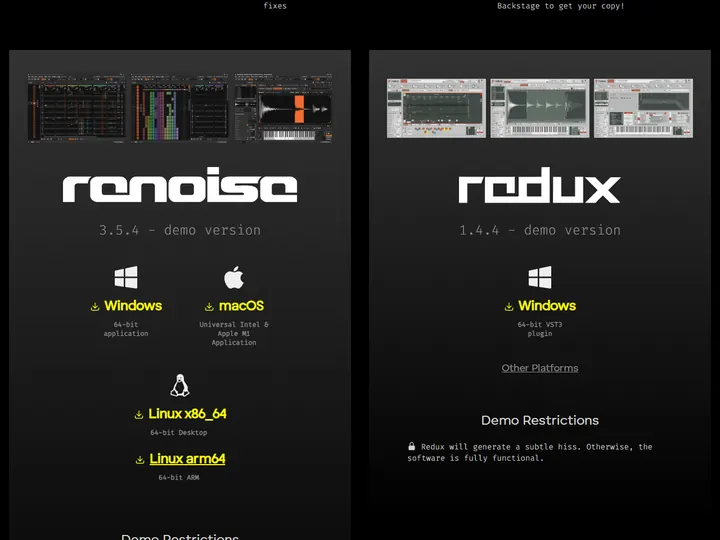
Task: Click the Linux penguin icon
Action: click(180, 385)
